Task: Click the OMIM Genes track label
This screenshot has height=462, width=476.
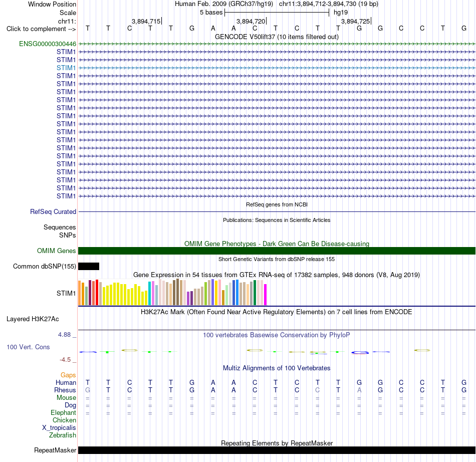Action: [56, 251]
